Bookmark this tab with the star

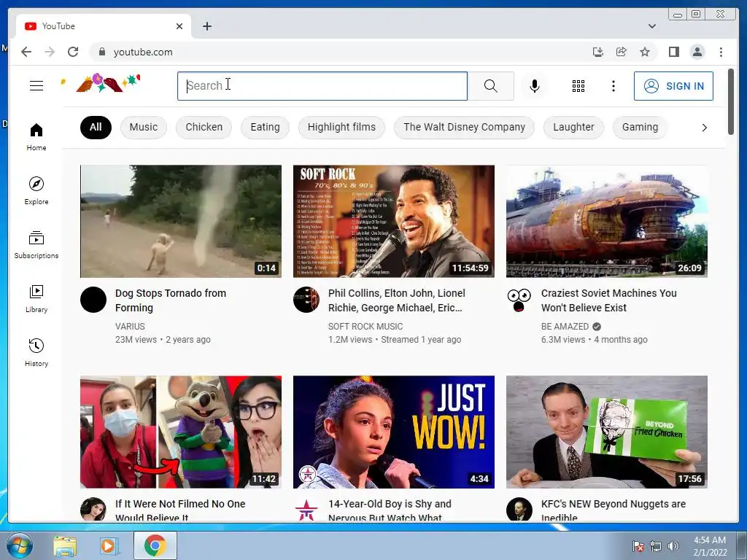pos(645,52)
